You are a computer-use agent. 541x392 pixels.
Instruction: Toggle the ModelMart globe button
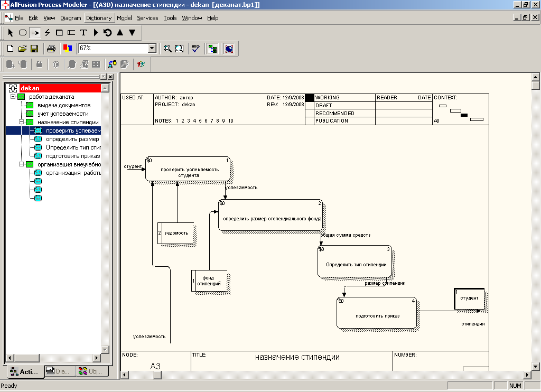click(229, 49)
